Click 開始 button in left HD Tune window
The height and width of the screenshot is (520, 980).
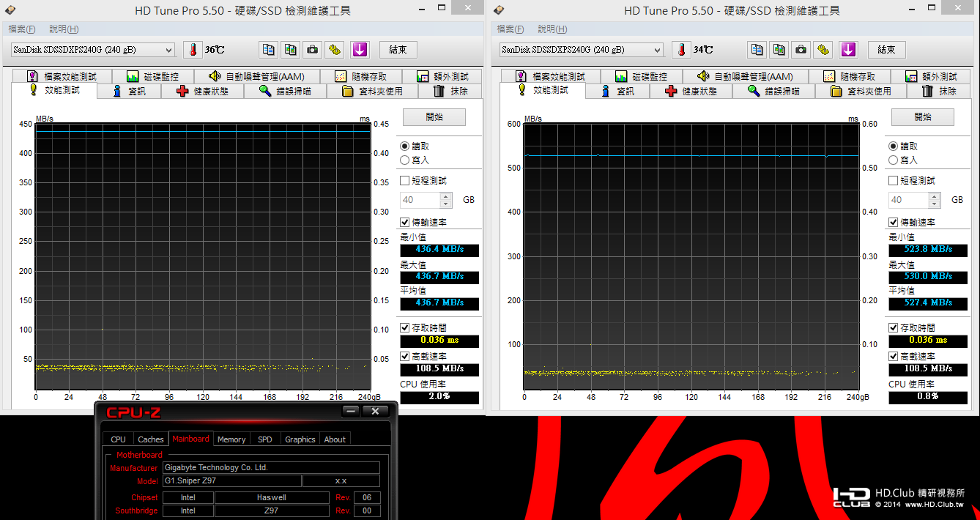point(434,117)
